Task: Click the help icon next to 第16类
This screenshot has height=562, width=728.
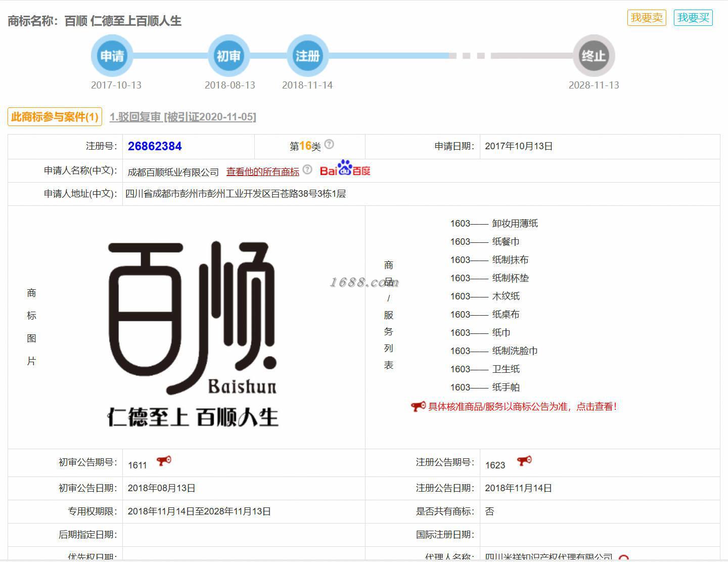Action: pos(329,144)
